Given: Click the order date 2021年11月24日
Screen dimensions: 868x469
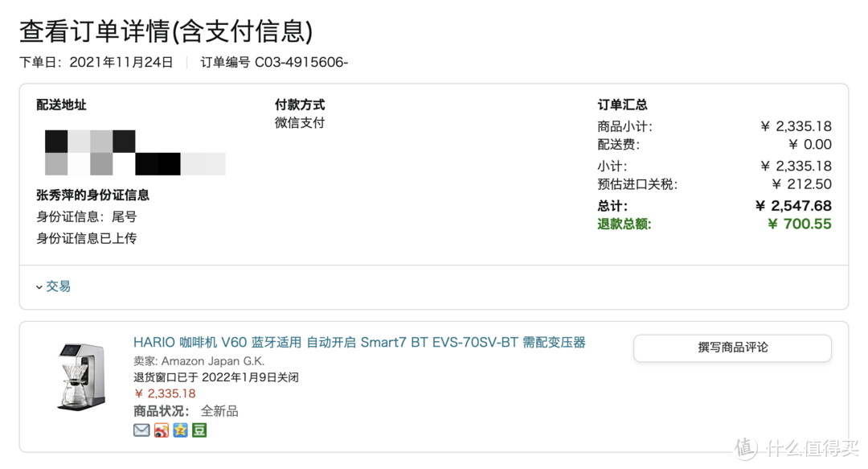Looking at the screenshot, I should 121,62.
